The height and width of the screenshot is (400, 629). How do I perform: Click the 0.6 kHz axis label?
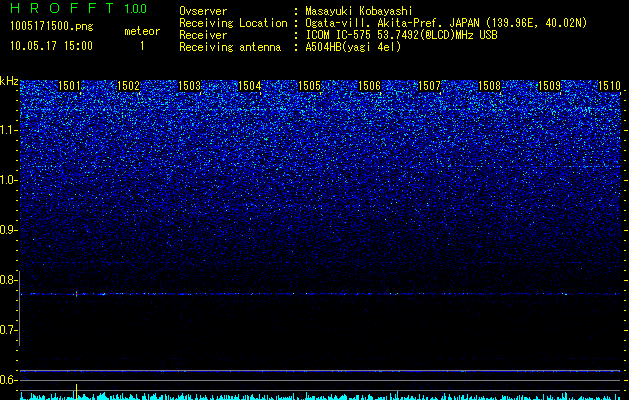click(8, 380)
